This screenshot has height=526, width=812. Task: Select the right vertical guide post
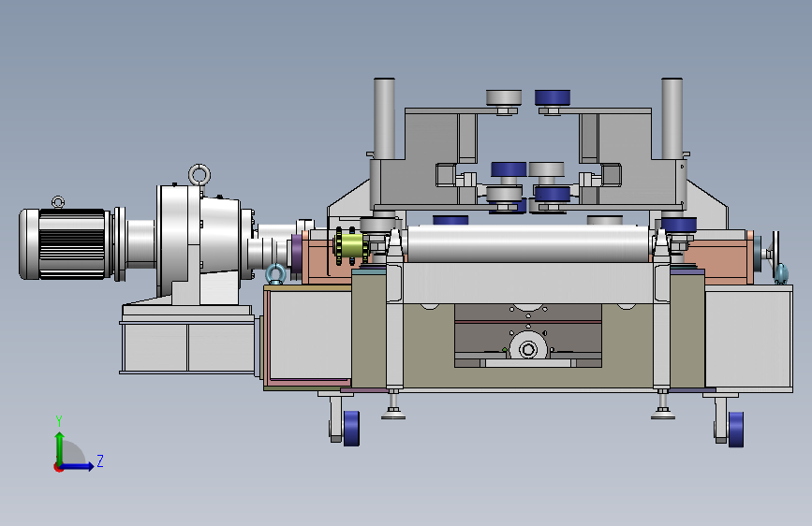click(x=672, y=119)
